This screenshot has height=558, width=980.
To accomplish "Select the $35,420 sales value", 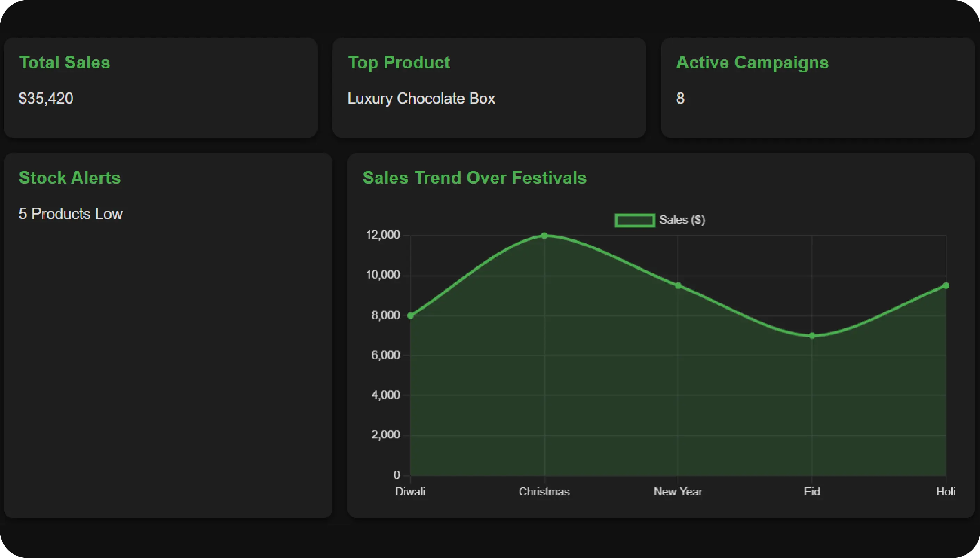I will 46,98.
